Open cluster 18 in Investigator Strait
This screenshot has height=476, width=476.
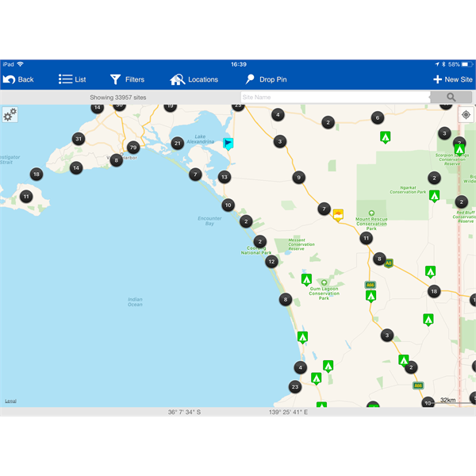tap(36, 175)
